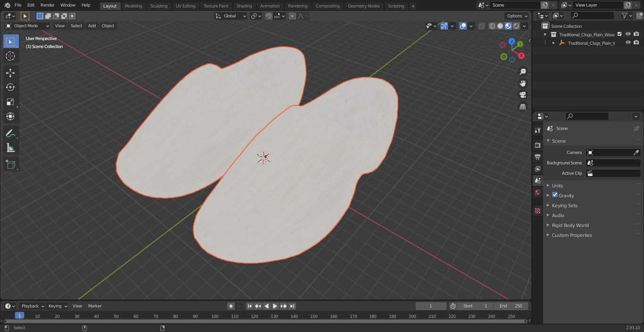The height and width of the screenshot is (332, 644).
Task: Switch to Rendered viewport shading
Action: [516, 26]
